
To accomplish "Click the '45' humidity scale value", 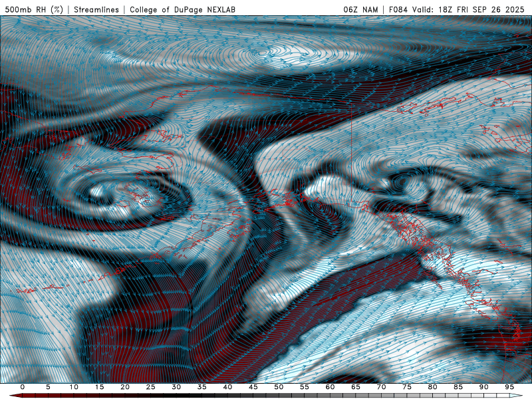I will click(253, 387).
